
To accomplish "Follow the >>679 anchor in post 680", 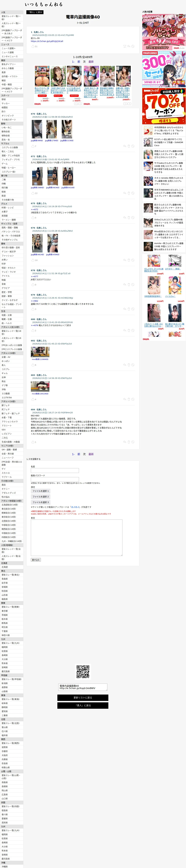I will 34,325.
